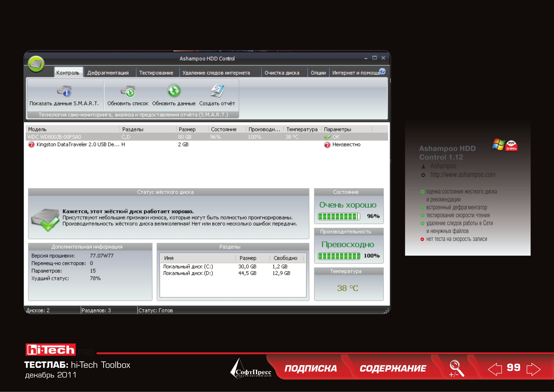
Task: Go to previous page with left arrow
Action: pyautogui.click(x=495, y=369)
